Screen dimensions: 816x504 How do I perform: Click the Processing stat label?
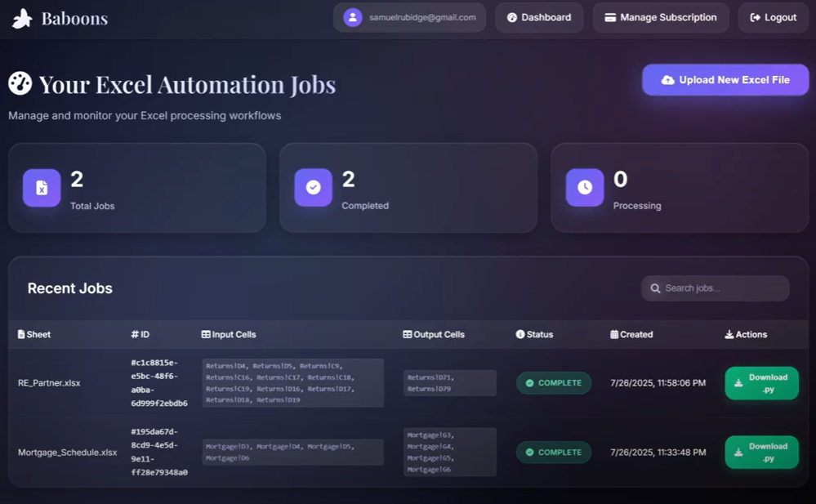pyautogui.click(x=637, y=206)
